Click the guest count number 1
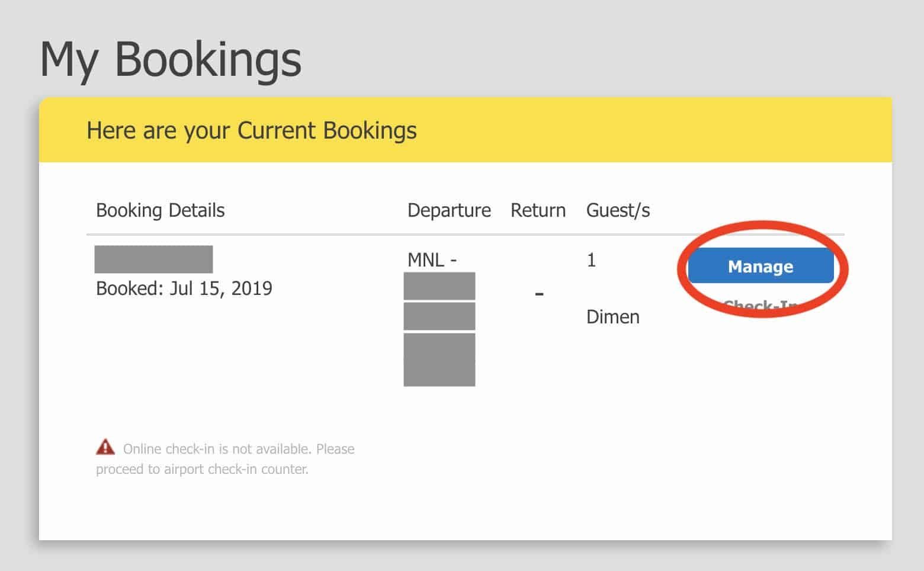Image resolution: width=924 pixels, height=571 pixels. click(591, 260)
